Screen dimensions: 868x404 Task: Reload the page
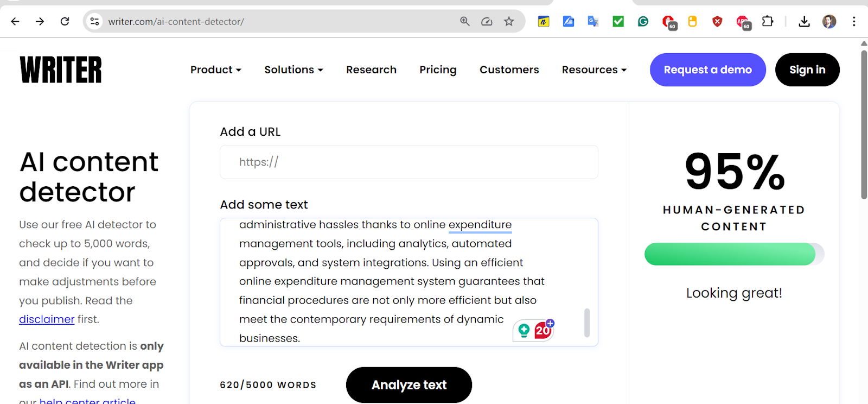pyautogui.click(x=65, y=22)
